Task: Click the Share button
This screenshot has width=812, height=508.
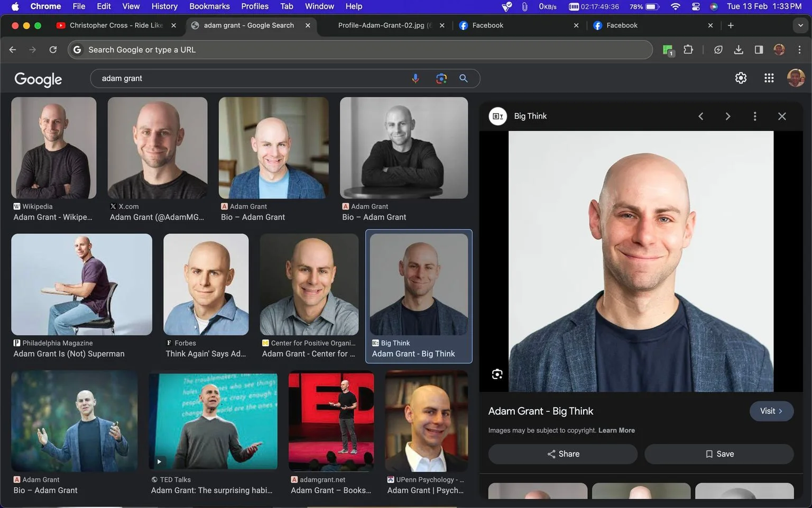Action: tap(563, 454)
